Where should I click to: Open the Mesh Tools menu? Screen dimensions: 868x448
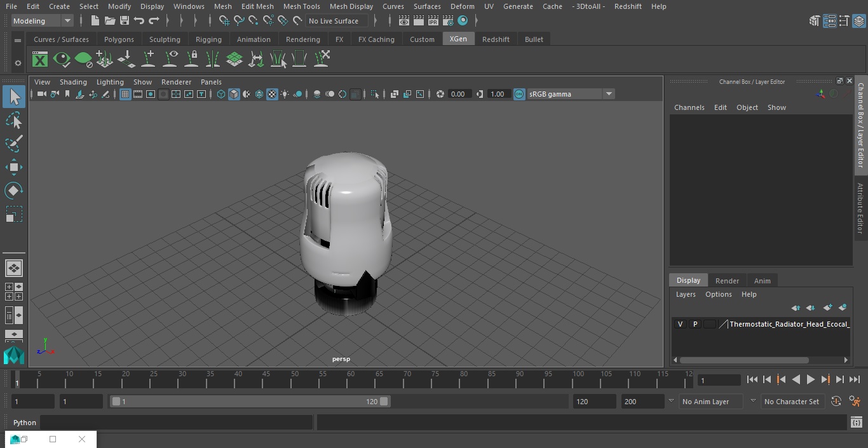[x=301, y=6]
